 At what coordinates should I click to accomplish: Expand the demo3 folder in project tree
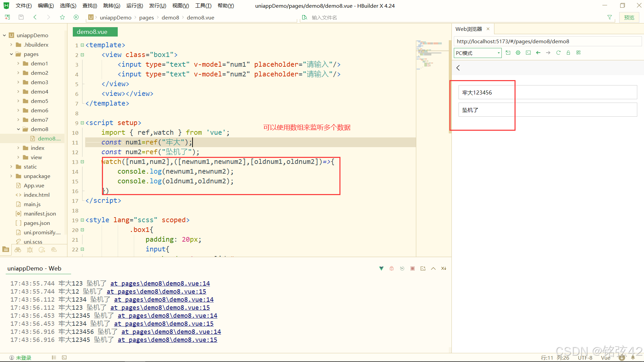click(x=18, y=82)
